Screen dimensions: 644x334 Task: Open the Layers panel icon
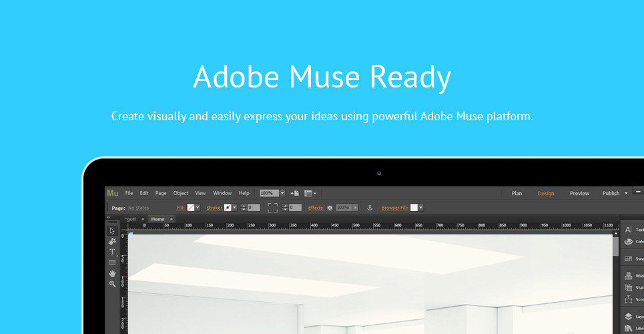[628, 316]
